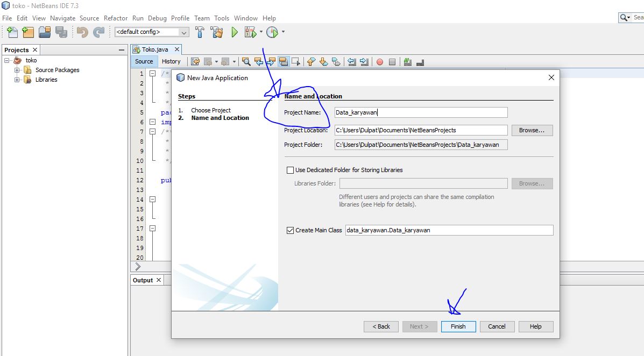Click the Build Project hammer icon
644x356 pixels.
199,32
